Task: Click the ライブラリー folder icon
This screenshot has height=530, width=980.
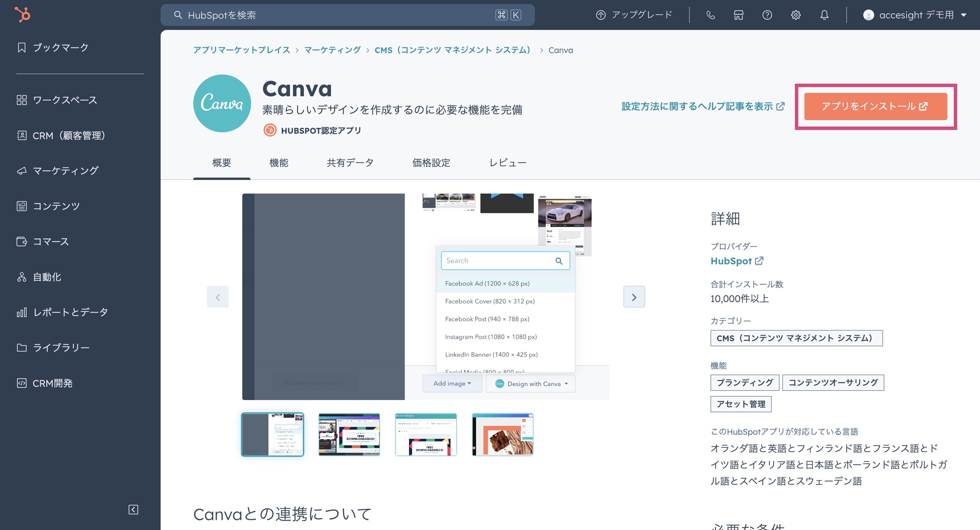Action: [22, 348]
